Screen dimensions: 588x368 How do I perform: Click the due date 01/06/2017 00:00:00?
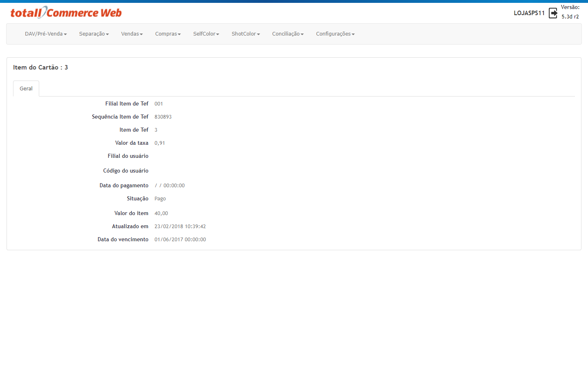click(180, 240)
